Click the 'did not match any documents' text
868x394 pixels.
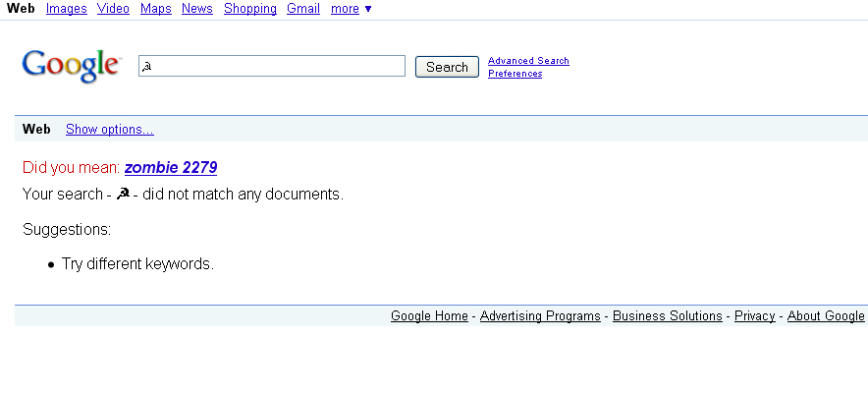coord(243,195)
